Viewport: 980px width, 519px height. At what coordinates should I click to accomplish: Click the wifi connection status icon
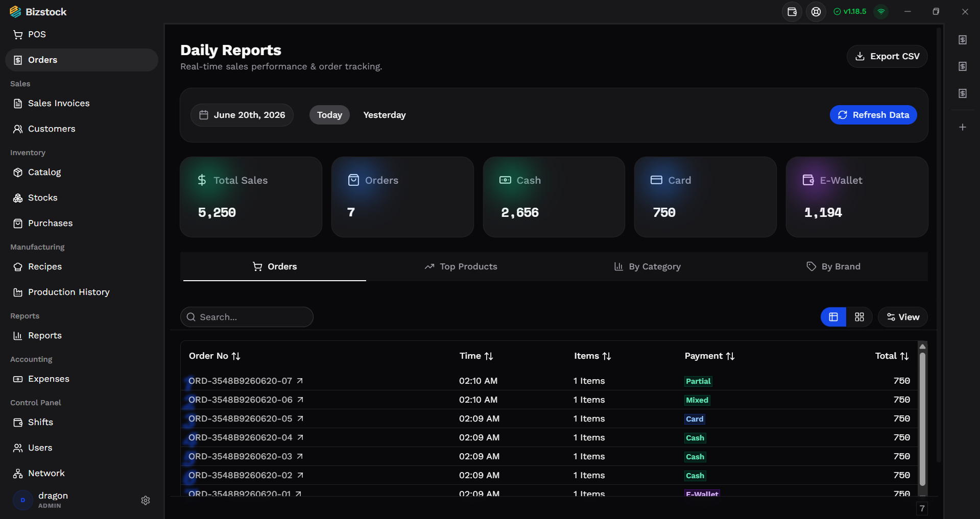[881, 12]
